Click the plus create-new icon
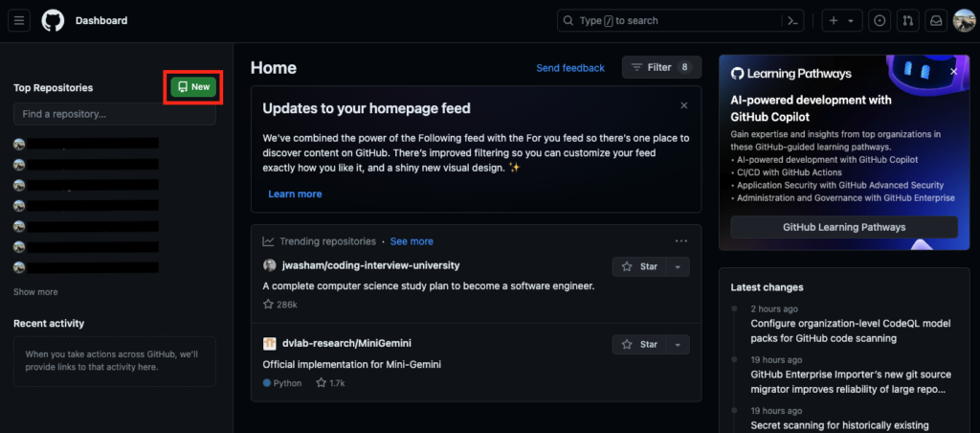The image size is (980, 433). click(834, 21)
